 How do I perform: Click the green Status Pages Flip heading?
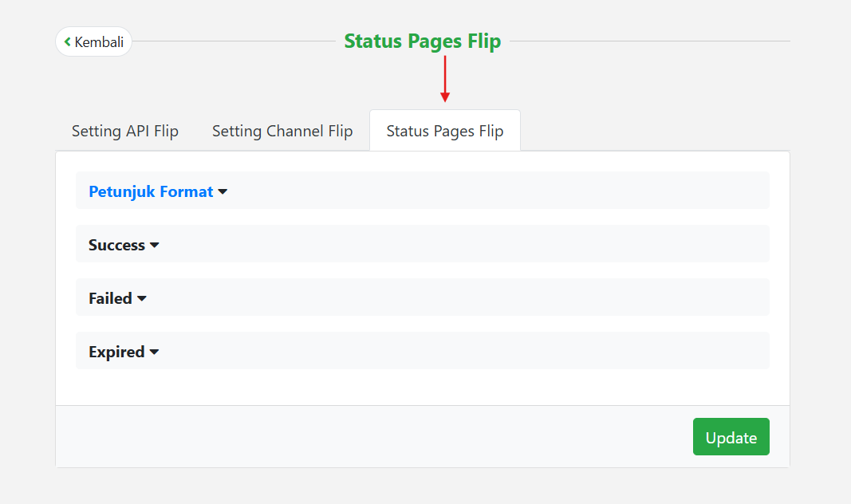coord(422,41)
